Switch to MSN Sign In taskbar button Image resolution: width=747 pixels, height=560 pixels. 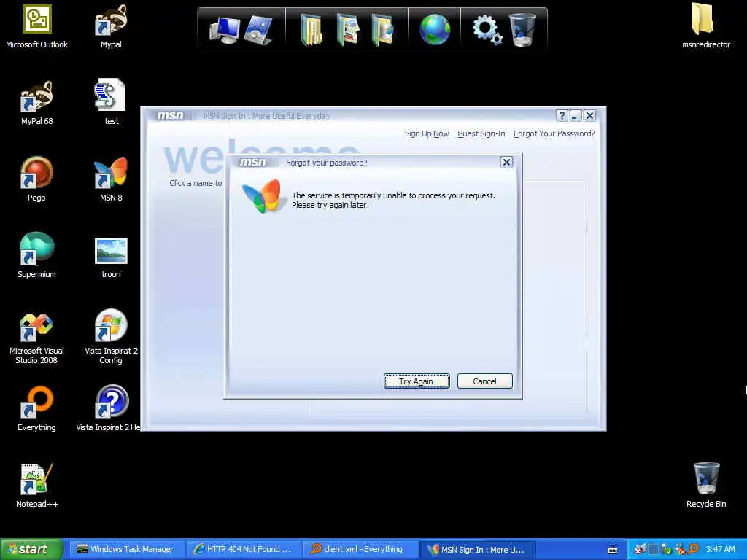tap(478, 550)
